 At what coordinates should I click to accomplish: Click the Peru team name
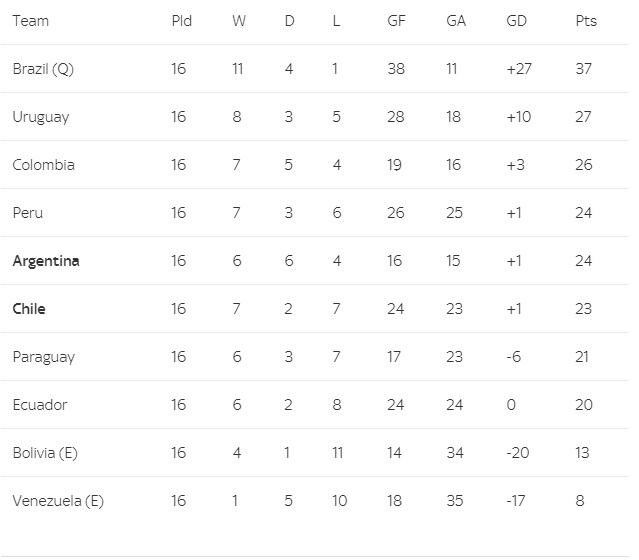(28, 213)
